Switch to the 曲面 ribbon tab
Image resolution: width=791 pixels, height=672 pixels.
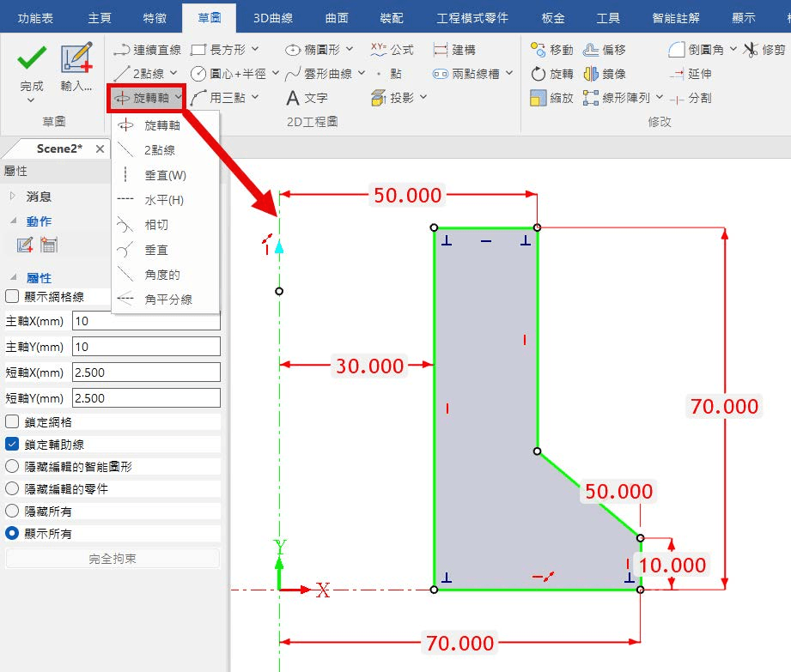tap(337, 18)
